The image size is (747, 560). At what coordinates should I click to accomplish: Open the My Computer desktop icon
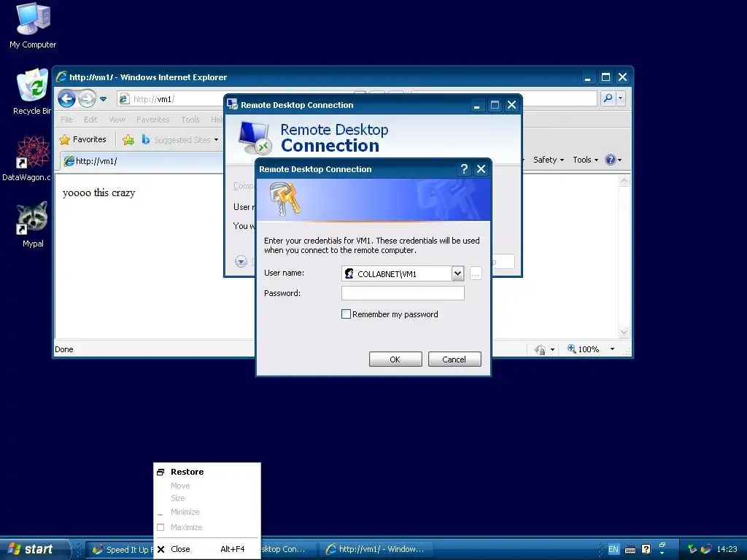[33, 25]
